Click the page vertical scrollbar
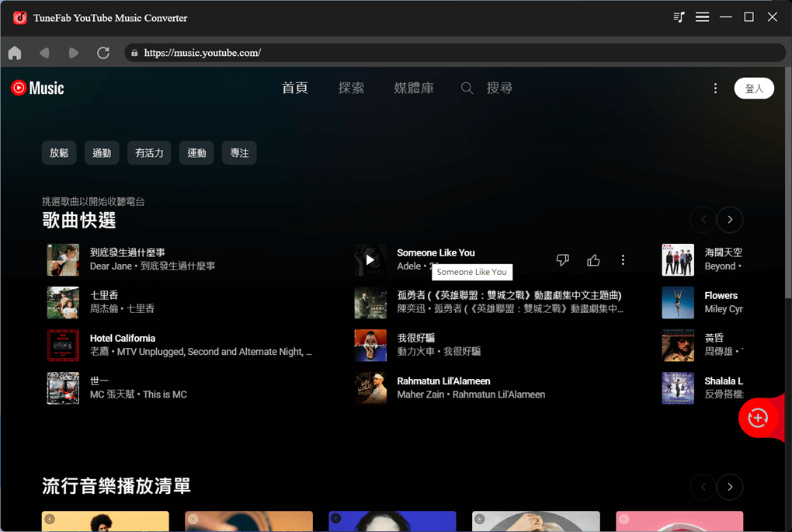Viewport: 792px width, 532px height. pyautogui.click(x=788, y=182)
